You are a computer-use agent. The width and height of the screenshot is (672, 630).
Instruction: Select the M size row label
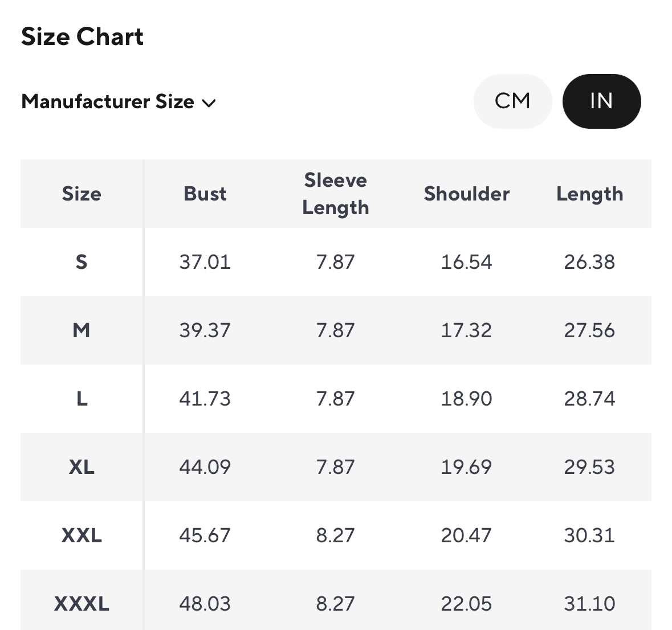coord(82,330)
